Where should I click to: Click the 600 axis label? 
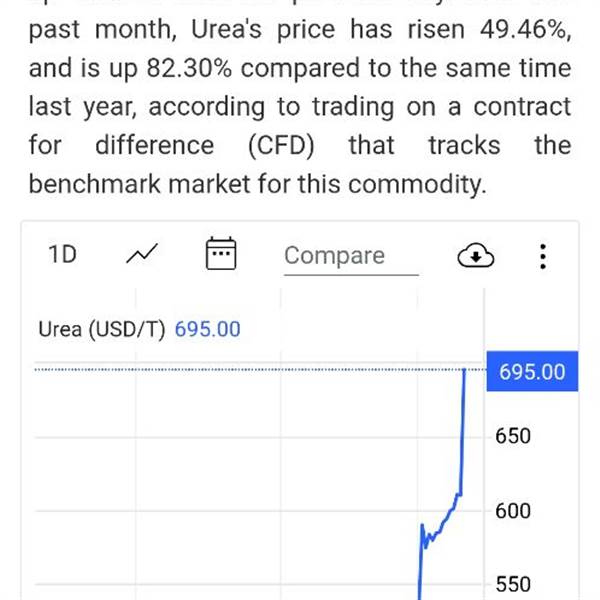point(512,511)
